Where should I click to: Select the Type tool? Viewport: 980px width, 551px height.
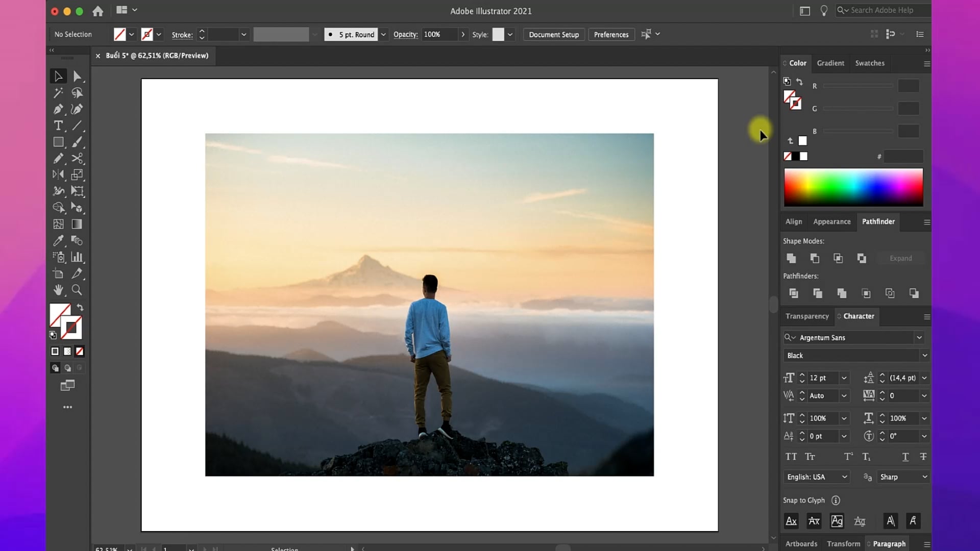[x=58, y=126]
